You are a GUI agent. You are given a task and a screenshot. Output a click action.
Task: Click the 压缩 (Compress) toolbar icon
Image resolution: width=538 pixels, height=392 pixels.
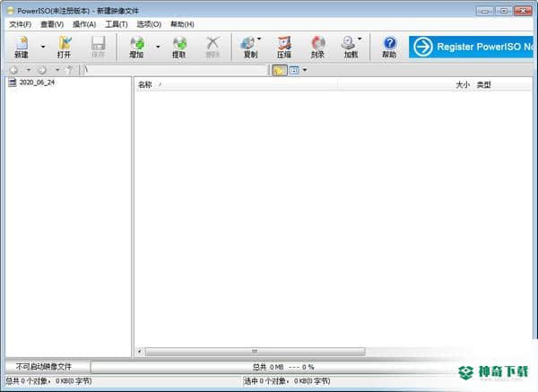coord(284,47)
